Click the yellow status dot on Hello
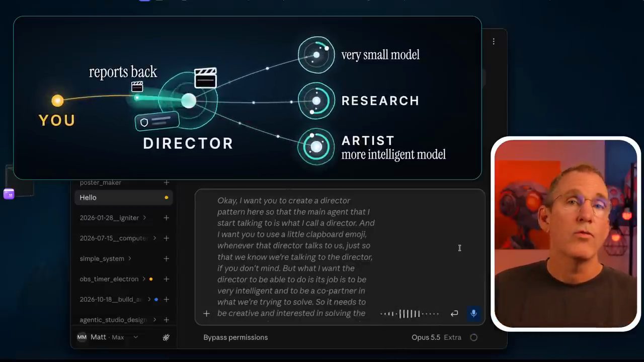Viewport: 644px width, 362px height. tap(167, 198)
